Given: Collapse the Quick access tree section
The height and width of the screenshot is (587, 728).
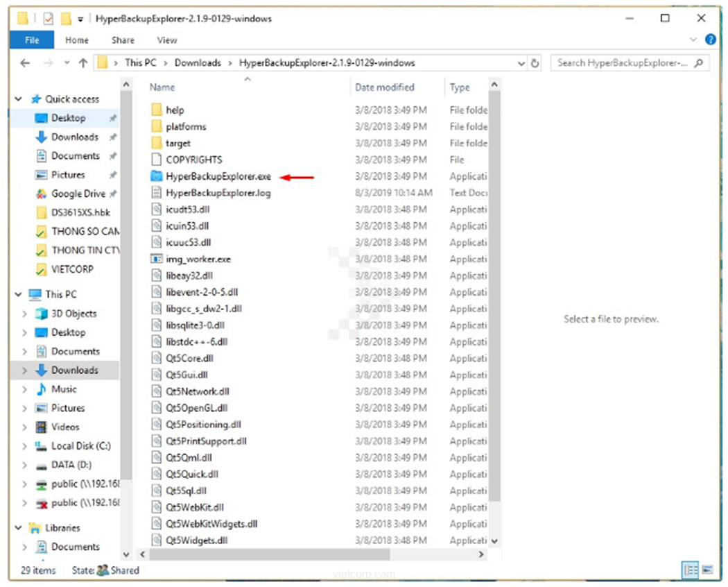Looking at the screenshot, I should [19, 99].
